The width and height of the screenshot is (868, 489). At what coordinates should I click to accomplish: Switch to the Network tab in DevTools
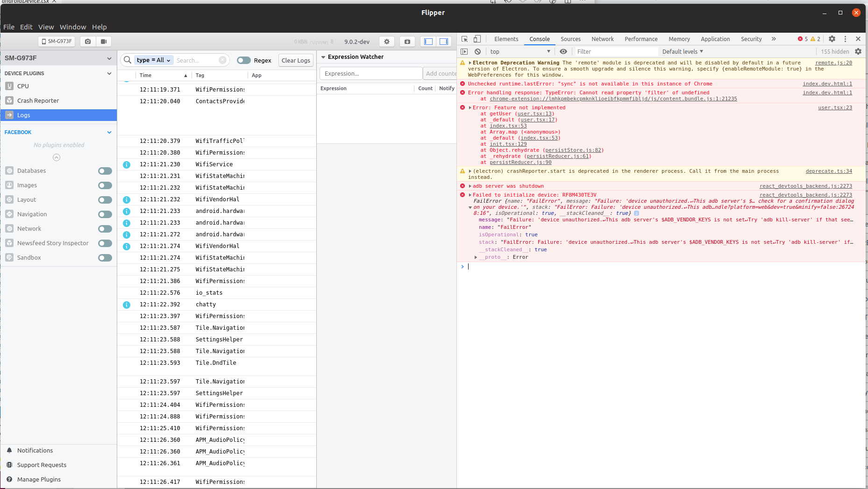(x=602, y=39)
